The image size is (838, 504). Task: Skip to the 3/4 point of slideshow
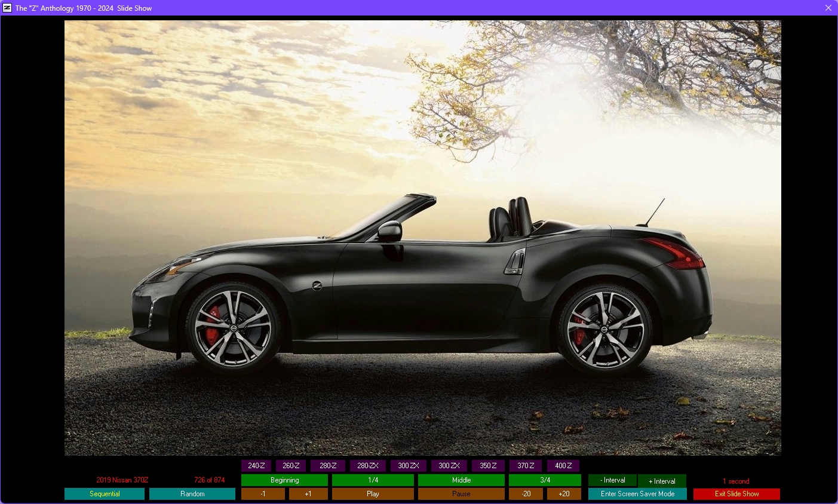(545, 480)
